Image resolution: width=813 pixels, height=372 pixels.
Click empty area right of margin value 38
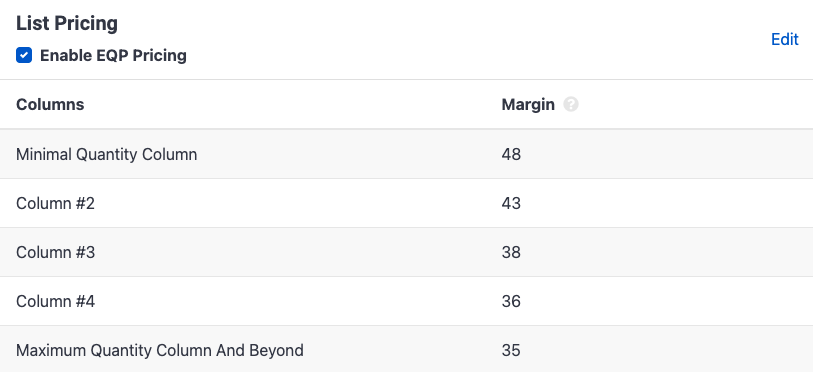pyautogui.click(x=667, y=253)
